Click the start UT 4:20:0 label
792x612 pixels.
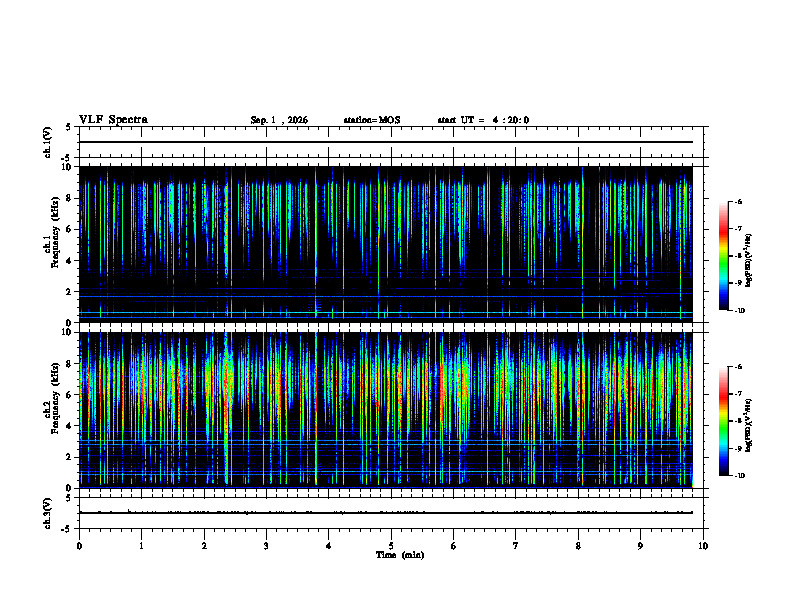point(483,120)
